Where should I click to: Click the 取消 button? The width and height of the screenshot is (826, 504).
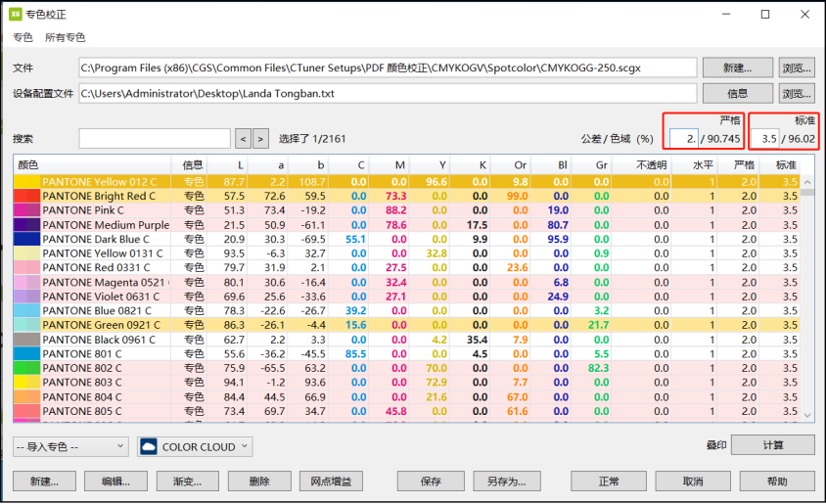693,481
